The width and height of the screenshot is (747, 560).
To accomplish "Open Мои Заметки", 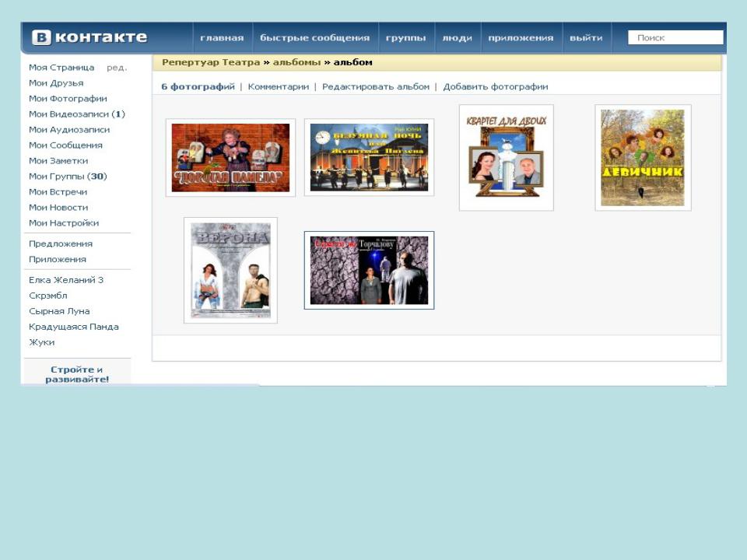I will [x=58, y=161].
